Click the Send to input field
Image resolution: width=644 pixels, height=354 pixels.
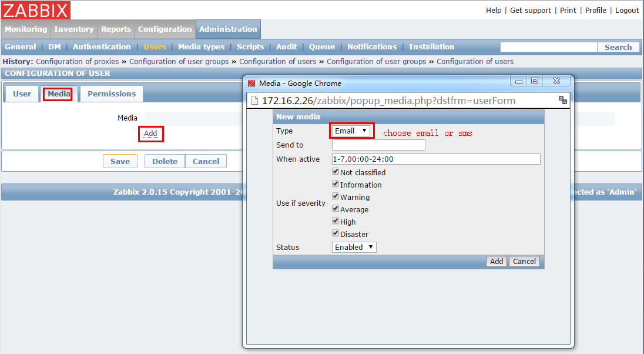(378, 145)
